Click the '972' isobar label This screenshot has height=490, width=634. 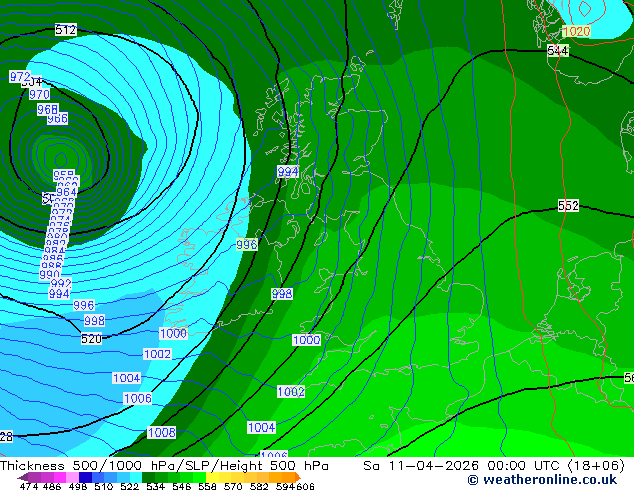20,76
